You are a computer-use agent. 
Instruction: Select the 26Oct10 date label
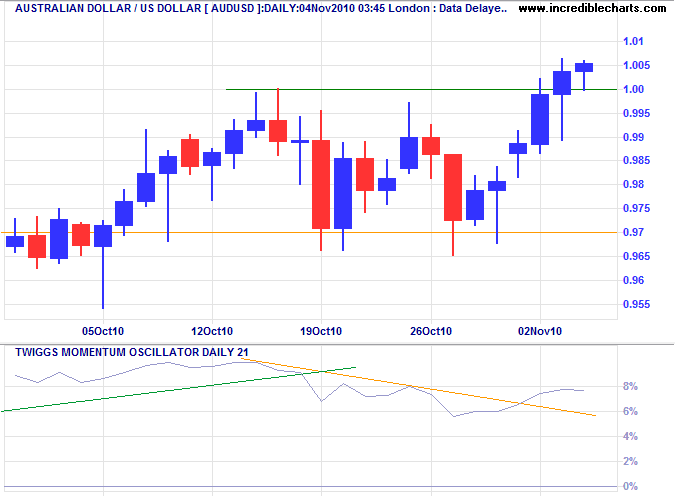click(431, 331)
